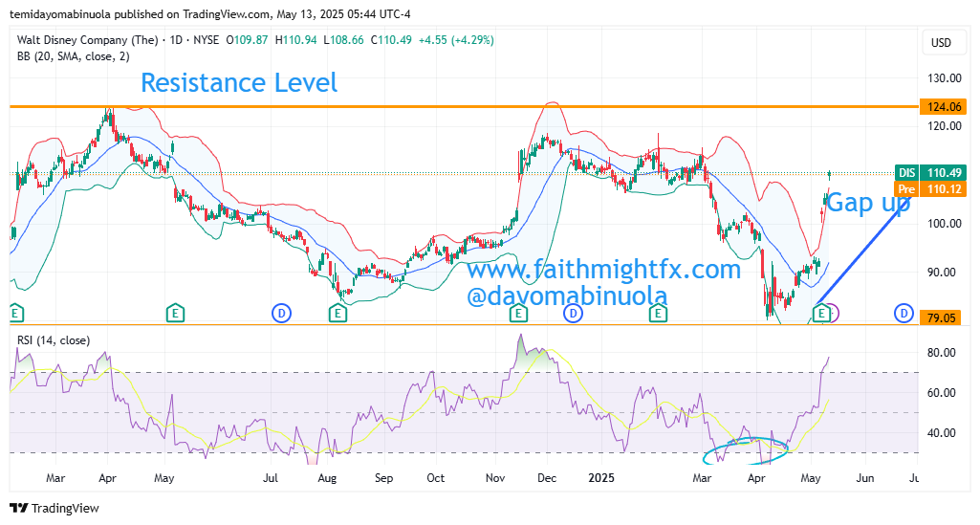Click the Jul label on time axis
The image size is (980, 525).
270,478
